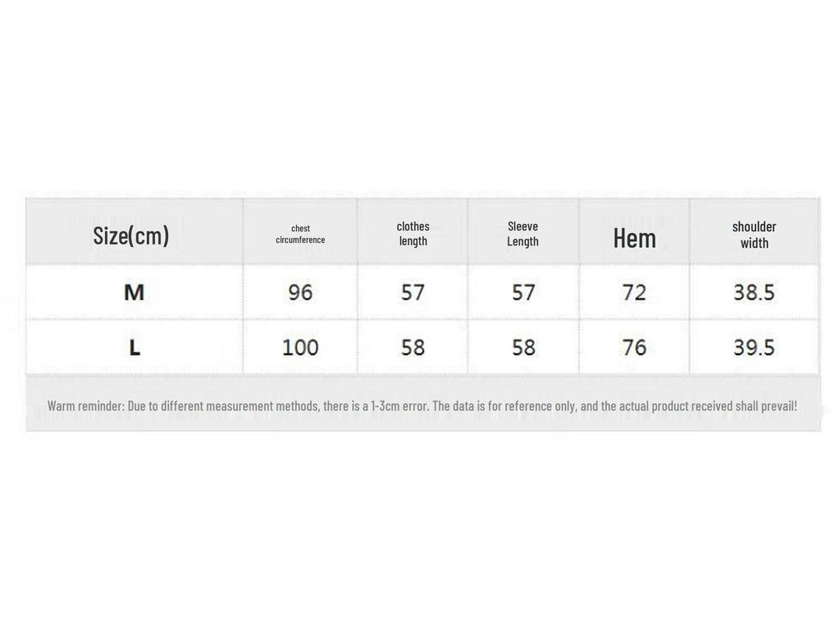
Task: Select chest circumference value 96
Action: pos(300,292)
